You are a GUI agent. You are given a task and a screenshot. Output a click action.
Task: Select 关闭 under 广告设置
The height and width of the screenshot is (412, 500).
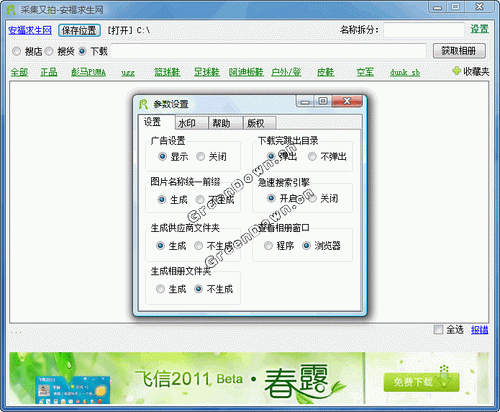(x=200, y=156)
